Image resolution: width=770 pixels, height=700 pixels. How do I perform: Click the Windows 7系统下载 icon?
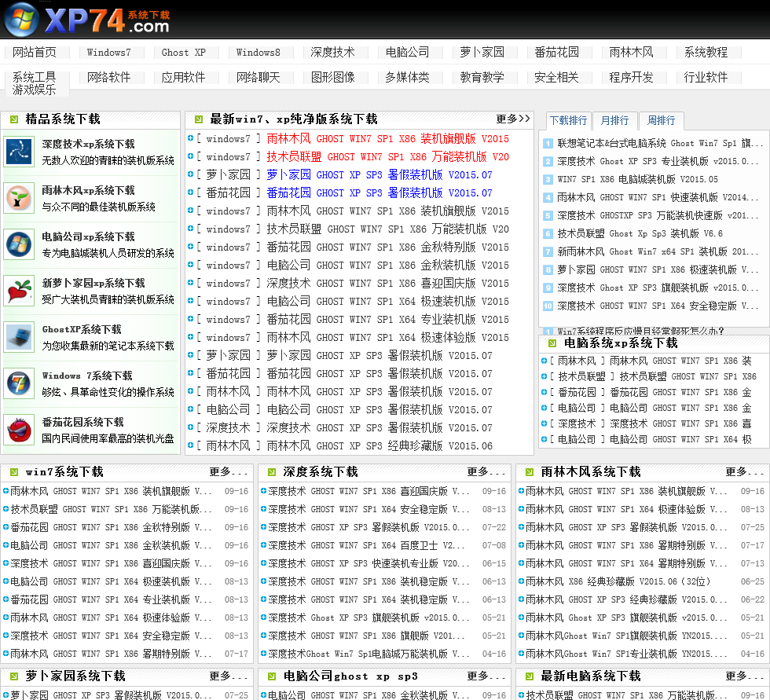pos(19,383)
